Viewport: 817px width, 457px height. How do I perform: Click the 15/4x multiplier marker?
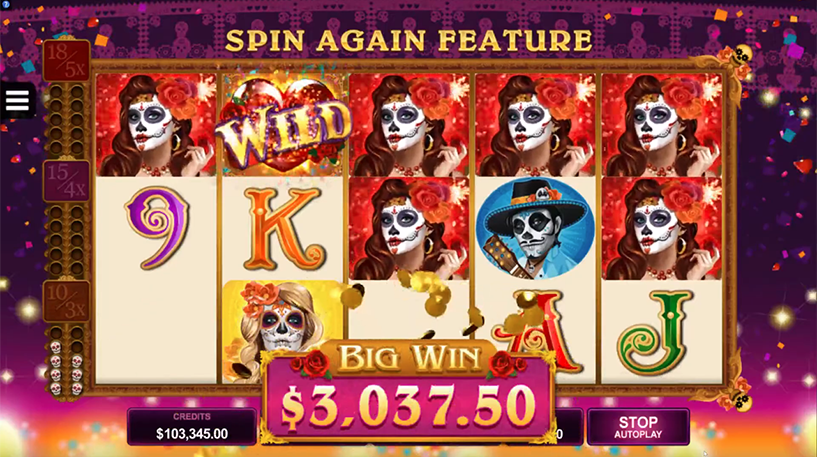[x=66, y=180]
